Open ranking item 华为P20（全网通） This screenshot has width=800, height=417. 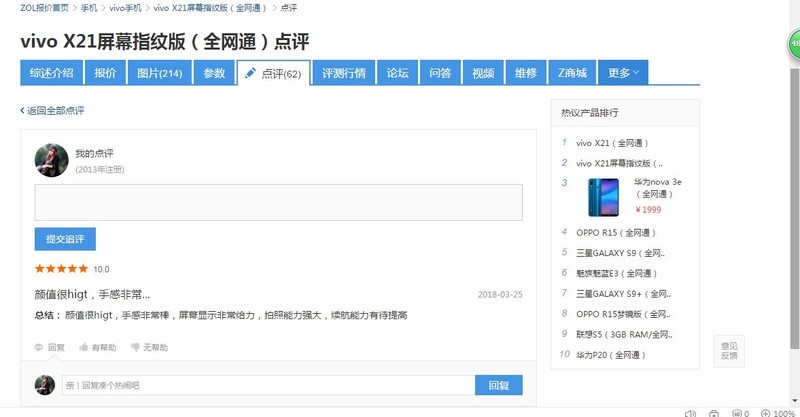(611, 355)
